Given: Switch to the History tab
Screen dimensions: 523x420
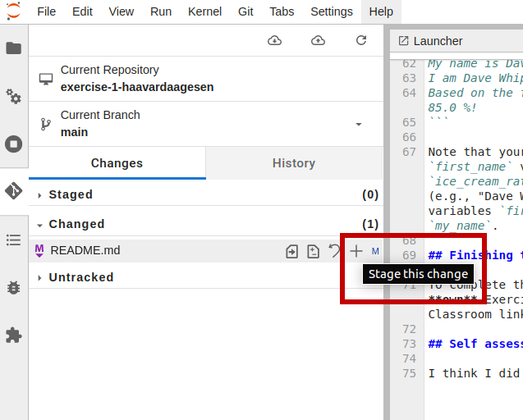Looking at the screenshot, I should 294,163.
